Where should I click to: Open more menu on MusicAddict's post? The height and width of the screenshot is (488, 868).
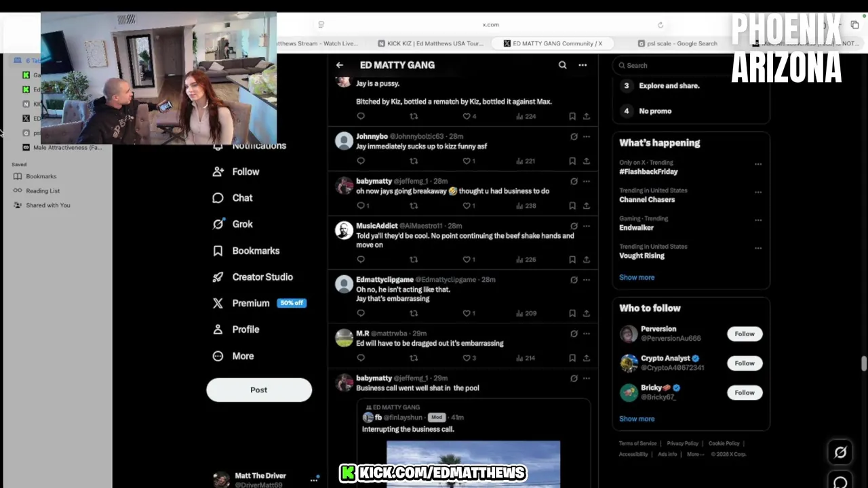pos(587,226)
